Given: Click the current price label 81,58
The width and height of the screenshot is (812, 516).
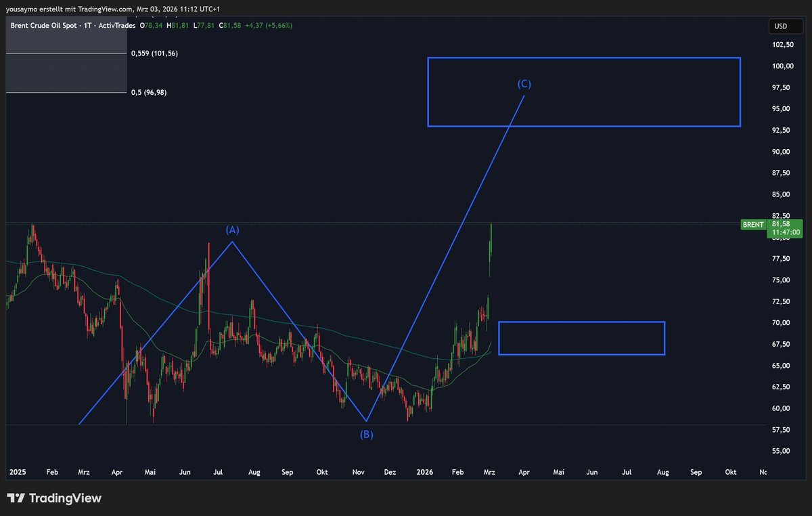Looking at the screenshot, I should point(780,224).
